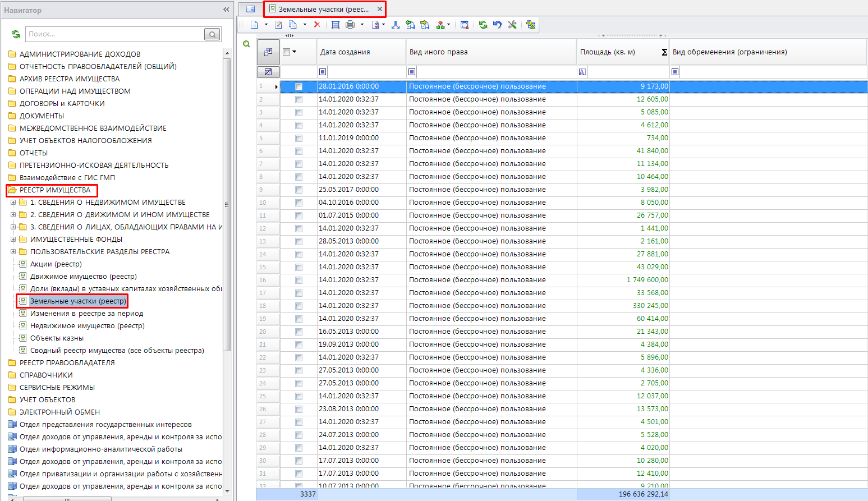
Task: Expand 2. СВЕДЕНИЯ О ДВИЖИМОМ И ИНОМ ИМУЩЕСТВЕ node
Action: coord(13,214)
